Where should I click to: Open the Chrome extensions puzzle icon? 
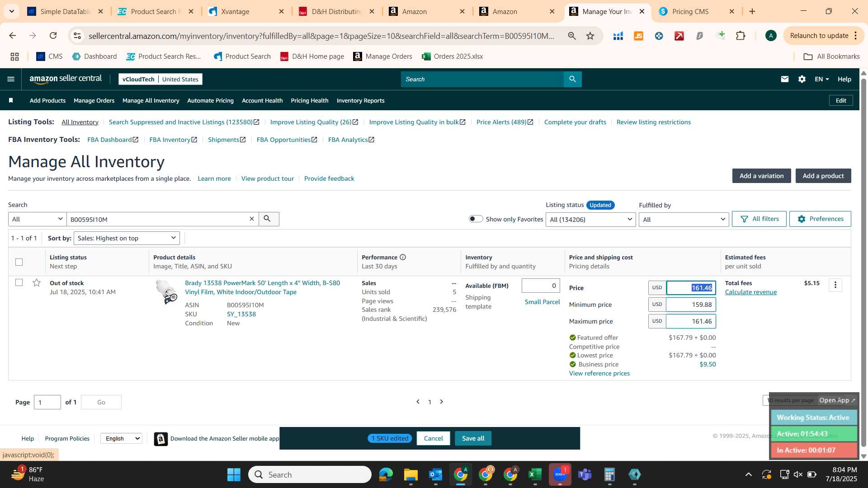pos(741,36)
